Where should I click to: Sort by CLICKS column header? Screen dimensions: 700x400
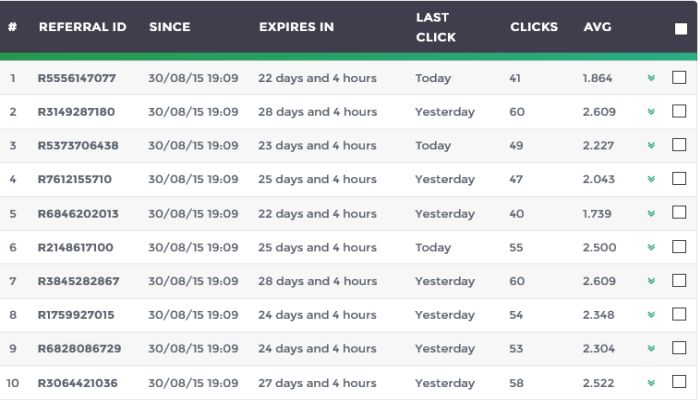pos(533,27)
